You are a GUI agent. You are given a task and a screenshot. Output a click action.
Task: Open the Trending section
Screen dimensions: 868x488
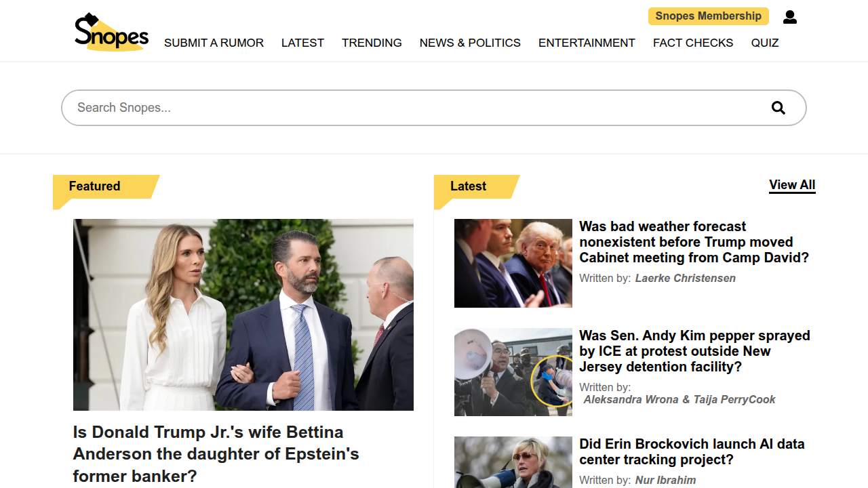(372, 43)
